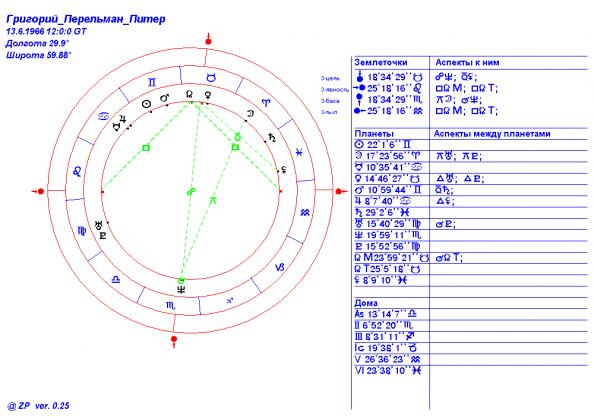
Task: Select the Gemini sign on the zodiac ring
Action: (x=152, y=83)
